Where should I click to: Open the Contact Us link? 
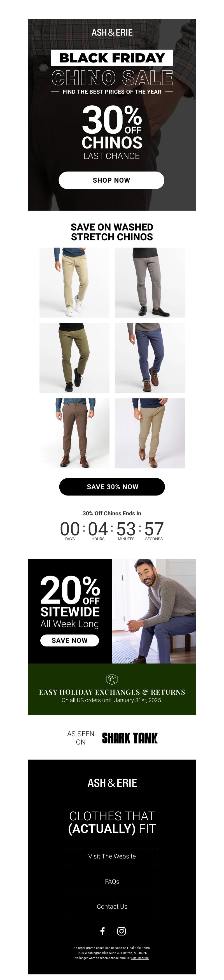[112, 906]
